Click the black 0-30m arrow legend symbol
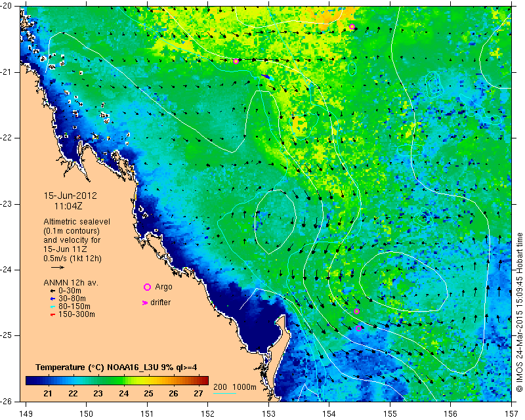This screenshot has width=525, height=420. click(x=52, y=291)
